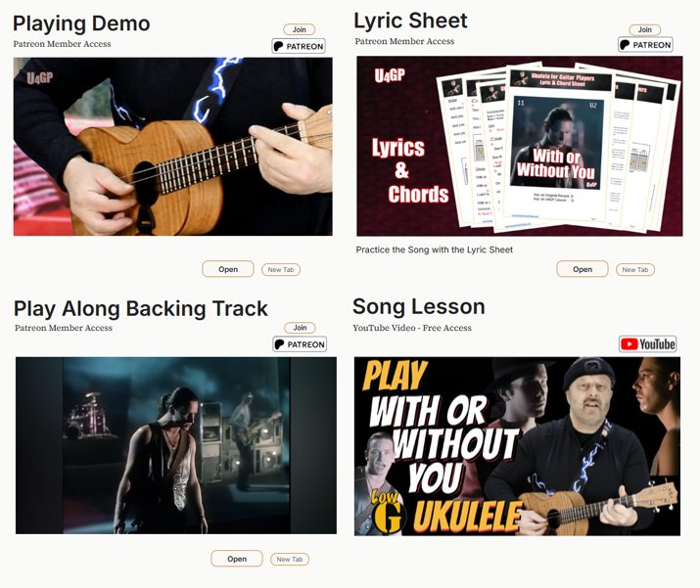
Task: Select the backing track music video thumbnail
Action: coord(176,445)
